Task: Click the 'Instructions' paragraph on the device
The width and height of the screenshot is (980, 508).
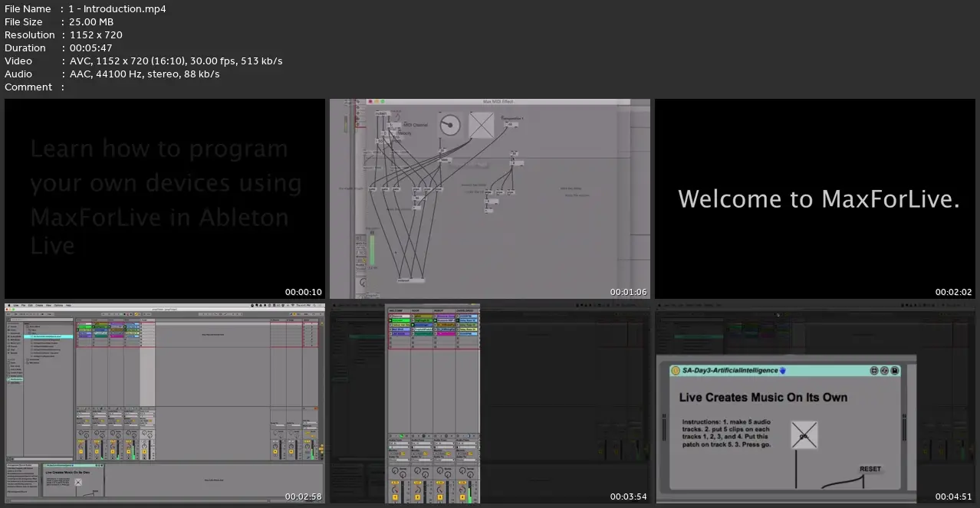Action: (727, 433)
